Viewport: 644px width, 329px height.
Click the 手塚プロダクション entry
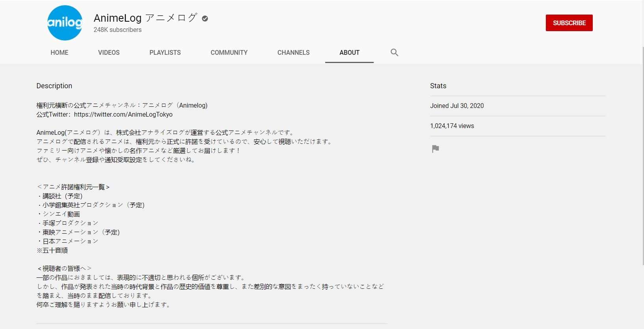68,223
